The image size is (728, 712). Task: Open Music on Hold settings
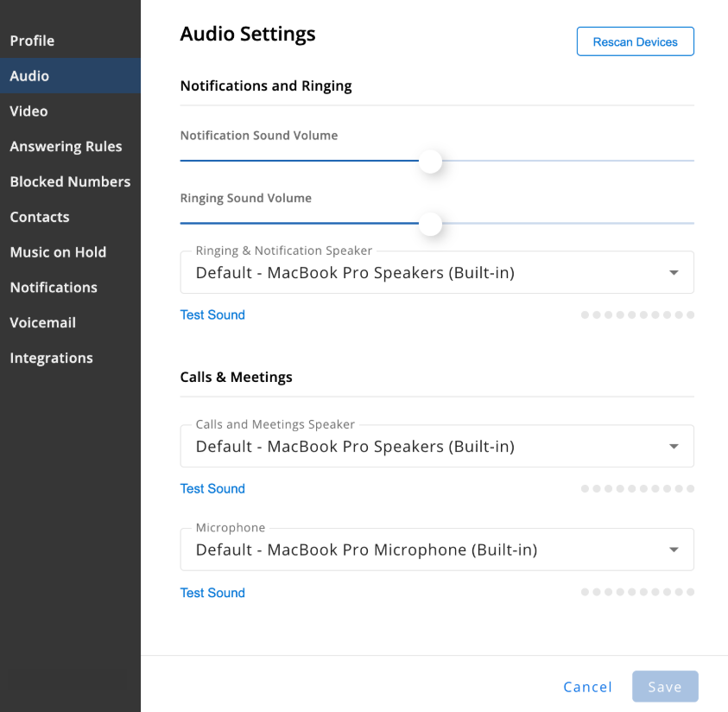point(58,252)
